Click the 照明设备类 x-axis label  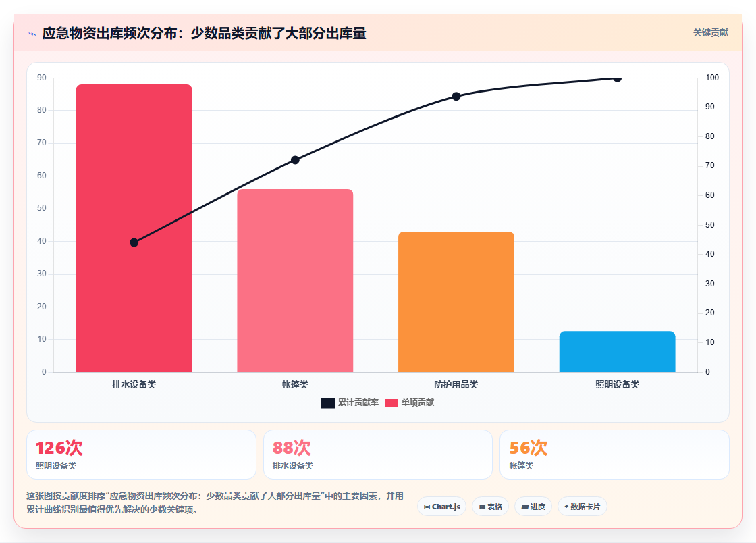617,384
